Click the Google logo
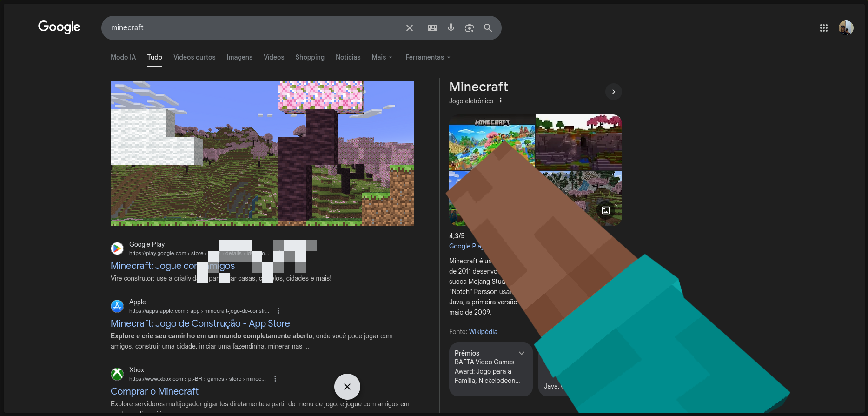This screenshot has width=868, height=416. 59,27
